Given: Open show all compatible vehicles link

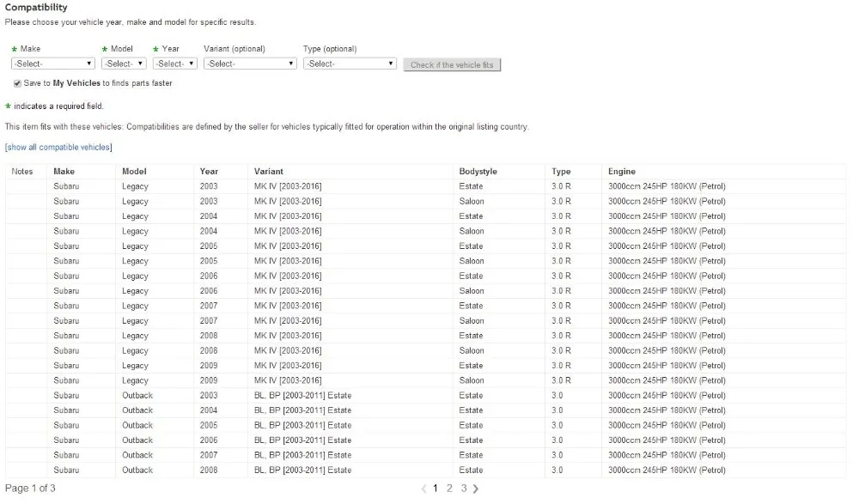Looking at the screenshot, I should (58, 148).
